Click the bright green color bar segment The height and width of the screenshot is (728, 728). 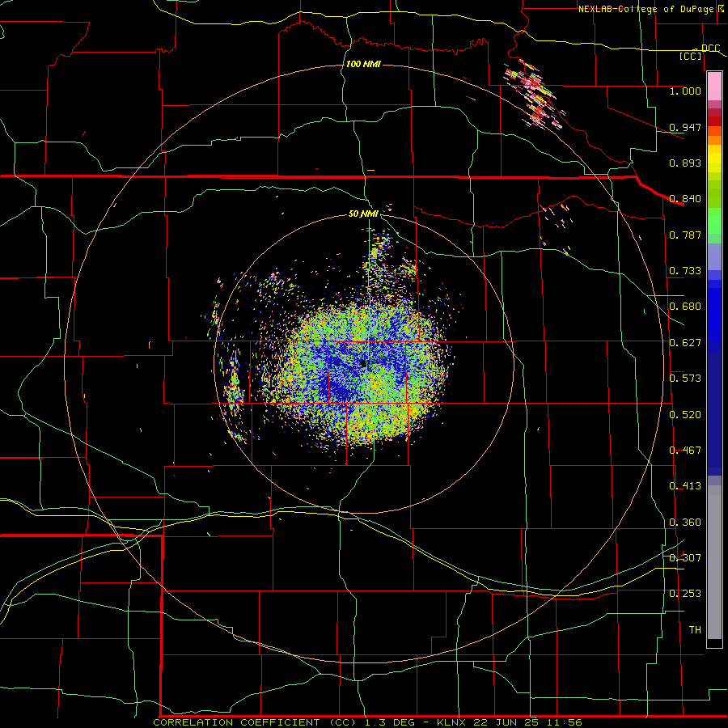tap(714, 221)
